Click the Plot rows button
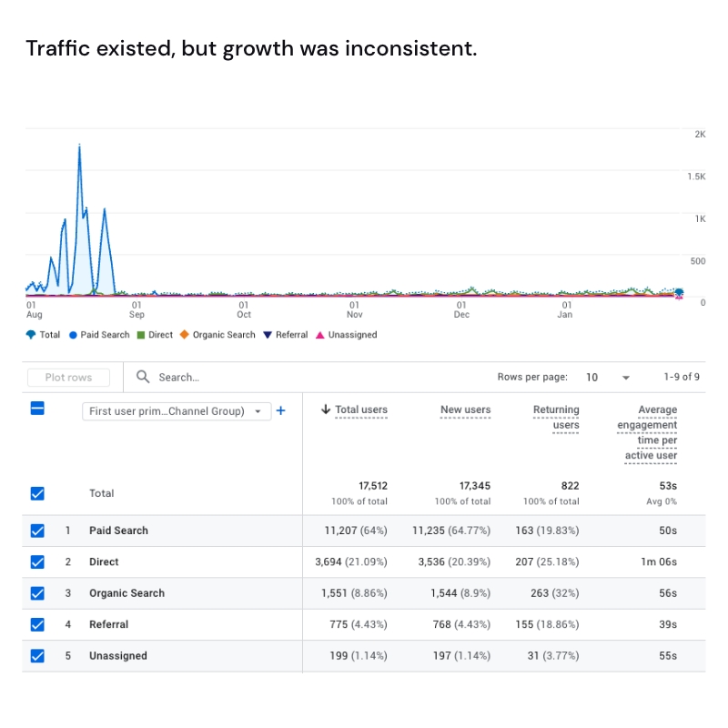The height and width of the screenshot is (728, 728). coord(68,377)
